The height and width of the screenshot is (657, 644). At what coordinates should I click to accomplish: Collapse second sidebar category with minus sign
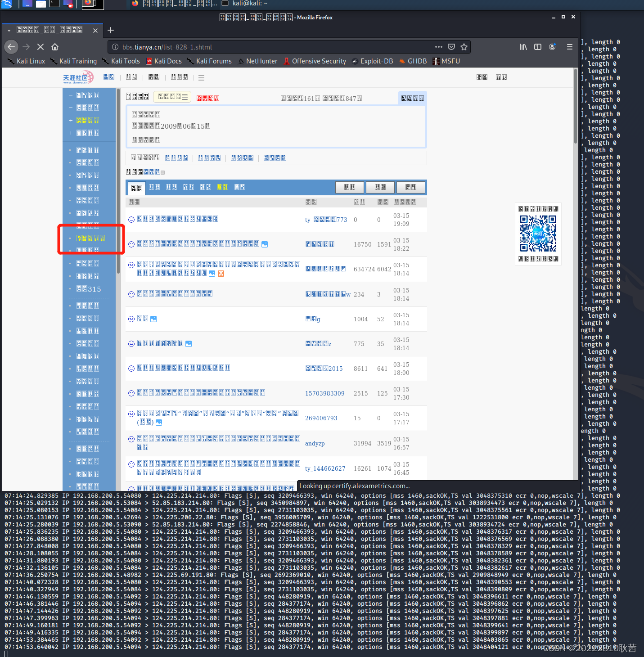(x=71, y=108)
